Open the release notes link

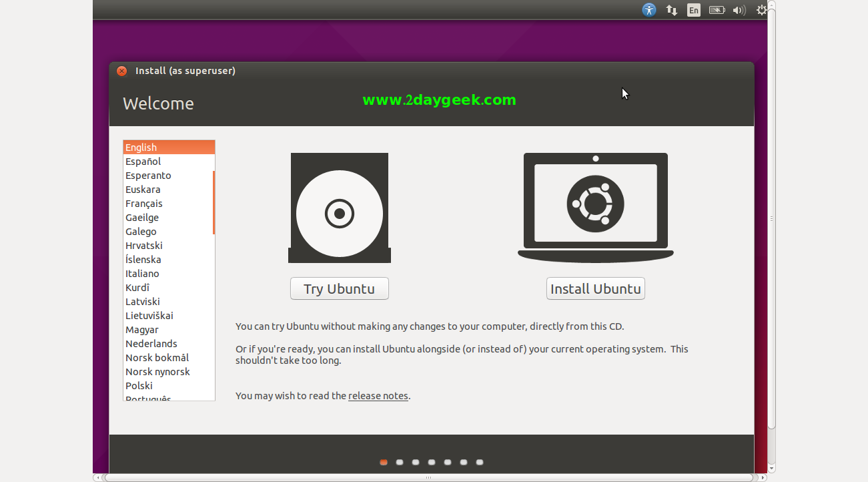click(x=378, y=396)
